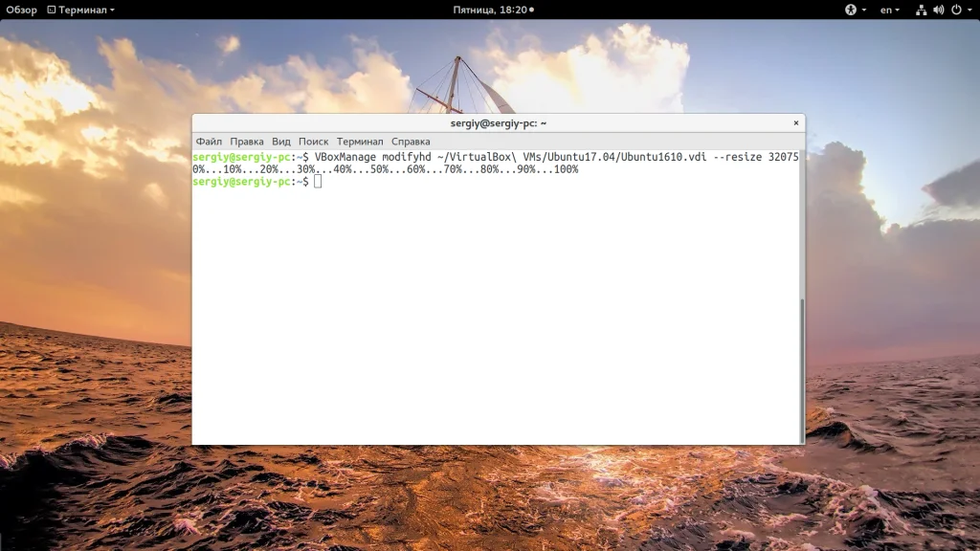The image size is (980, 551).
Task: Open the accessibility icon in top bar
Action: [x=850, y=10]
